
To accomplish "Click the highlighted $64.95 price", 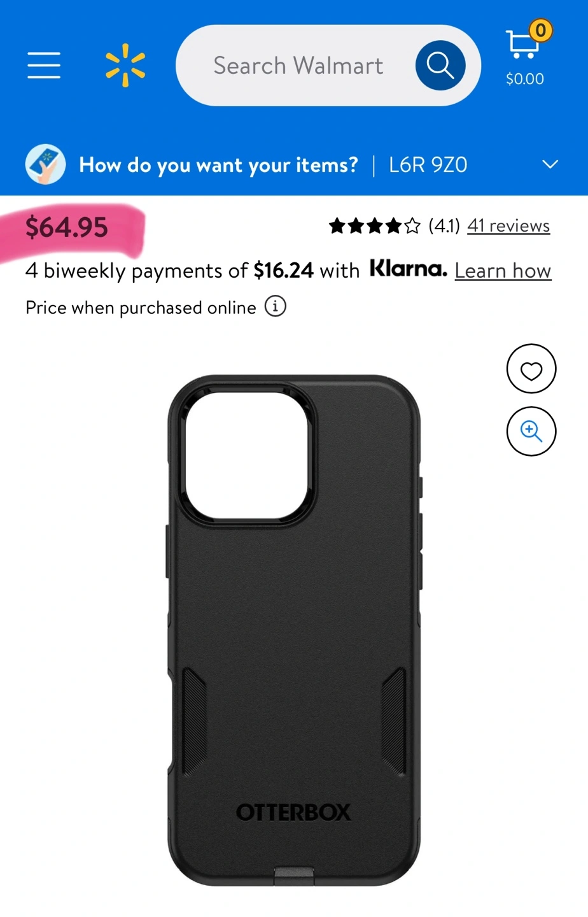I will [x=67, y=227].
